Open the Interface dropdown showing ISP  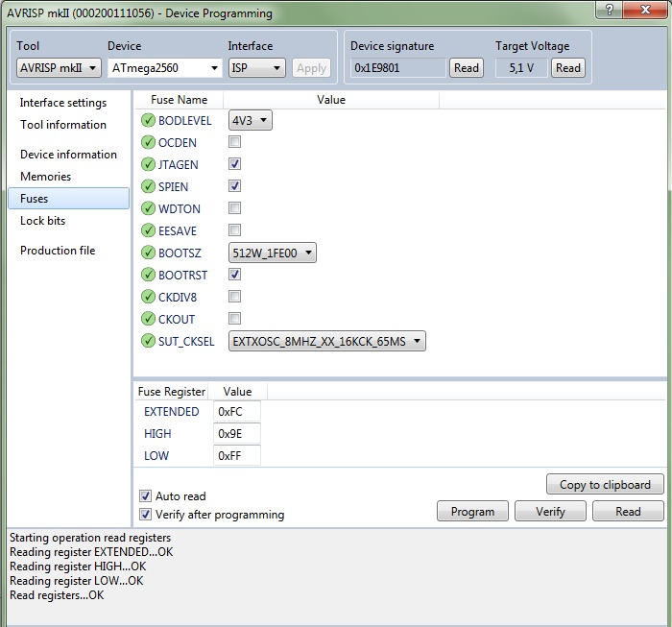pos(256,68)
